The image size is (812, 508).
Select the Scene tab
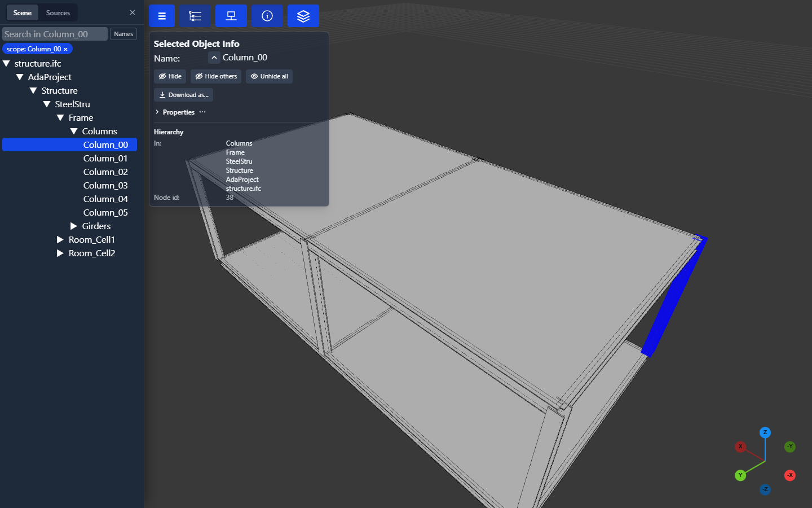23,12
